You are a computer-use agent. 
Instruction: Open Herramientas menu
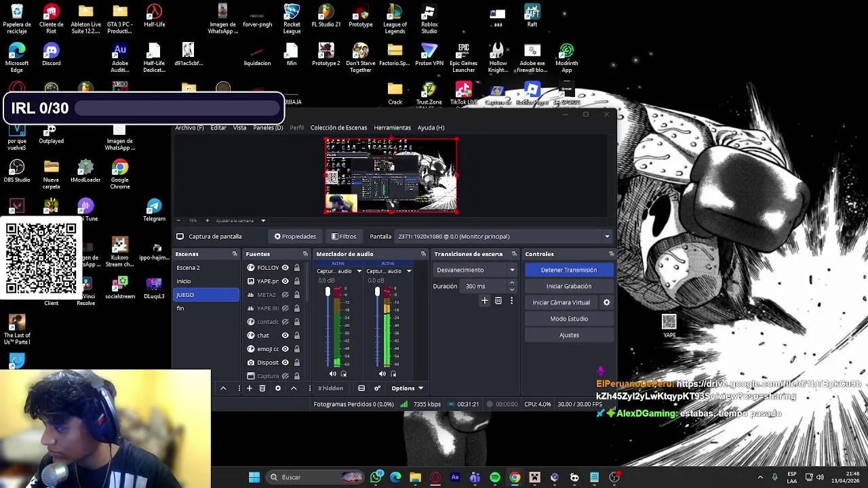click(392, 127)
